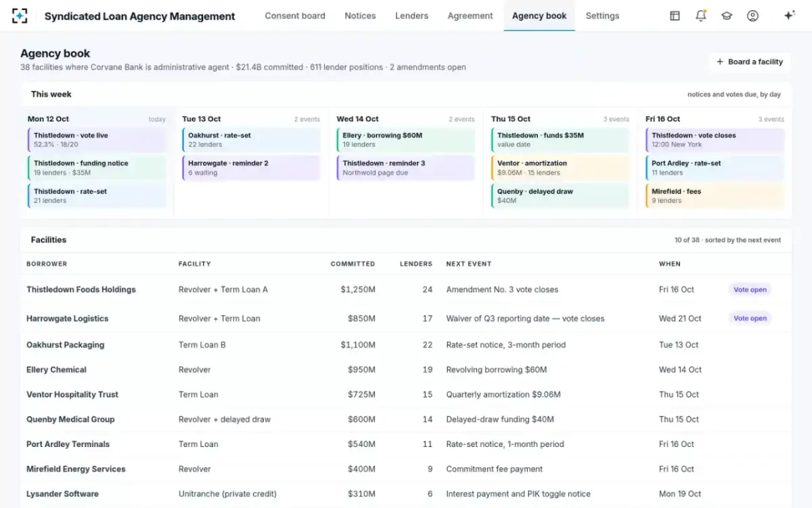This screenshot has height=508, width=812.
Task: Sort by the Lenders column header
Action: [416, 264]
